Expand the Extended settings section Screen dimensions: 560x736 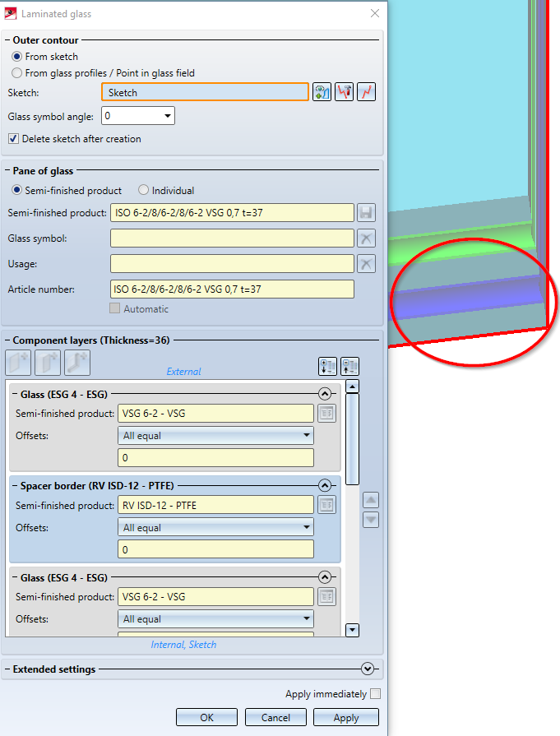(368, 669)
